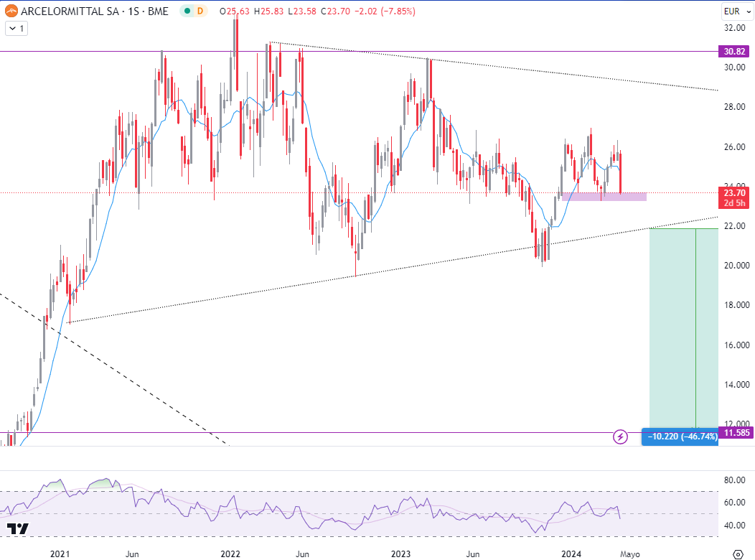Click the purple lightning alert icon
Viewport: 755px width, 560px height.
620,437
